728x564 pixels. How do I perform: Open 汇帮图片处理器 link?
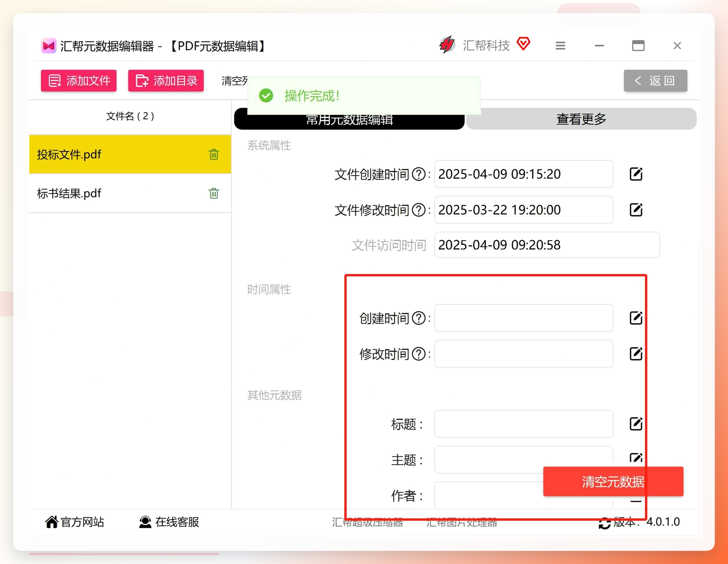tap(462, 522)
